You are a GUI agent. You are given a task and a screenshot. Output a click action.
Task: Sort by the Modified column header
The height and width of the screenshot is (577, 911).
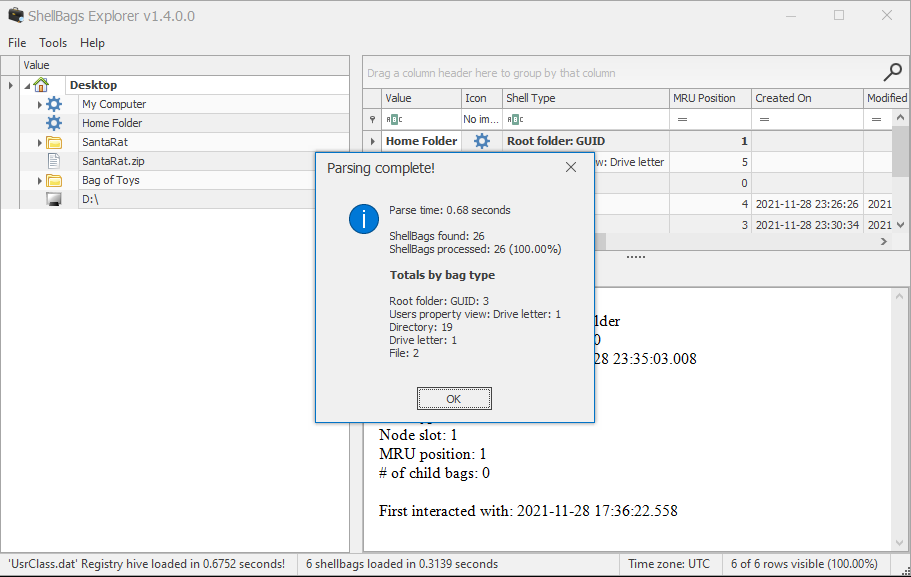[886, 98]
